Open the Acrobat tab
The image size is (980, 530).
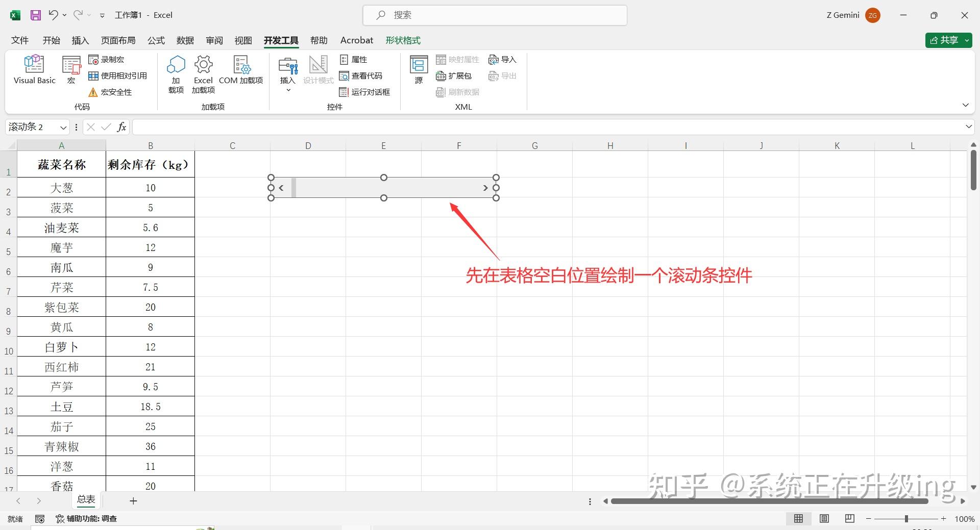pyautogui.click(x=356, y=40)
